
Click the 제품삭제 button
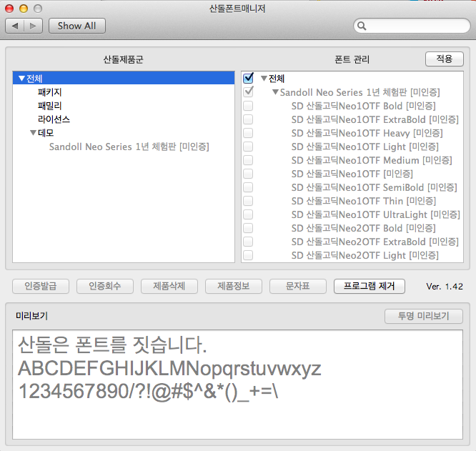coord(169,286)
